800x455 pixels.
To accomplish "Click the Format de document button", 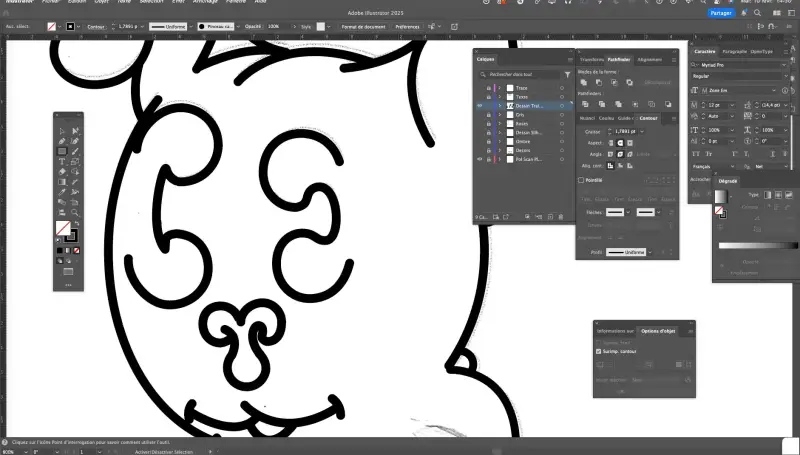I will (364, 27).
